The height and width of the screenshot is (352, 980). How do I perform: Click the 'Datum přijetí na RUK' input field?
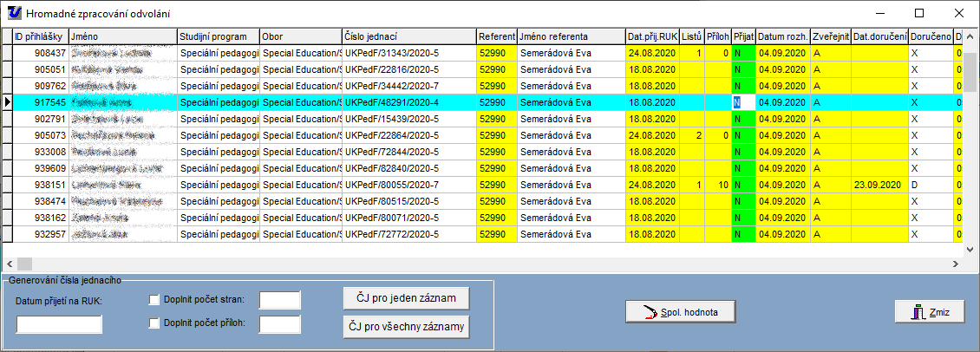click(59, 324)
